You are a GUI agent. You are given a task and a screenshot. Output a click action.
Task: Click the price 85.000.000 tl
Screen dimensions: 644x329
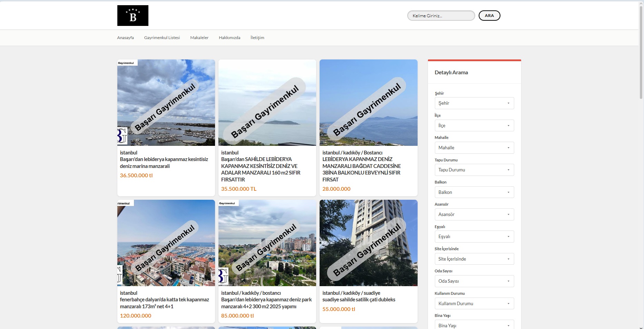(x=237, y=316)
